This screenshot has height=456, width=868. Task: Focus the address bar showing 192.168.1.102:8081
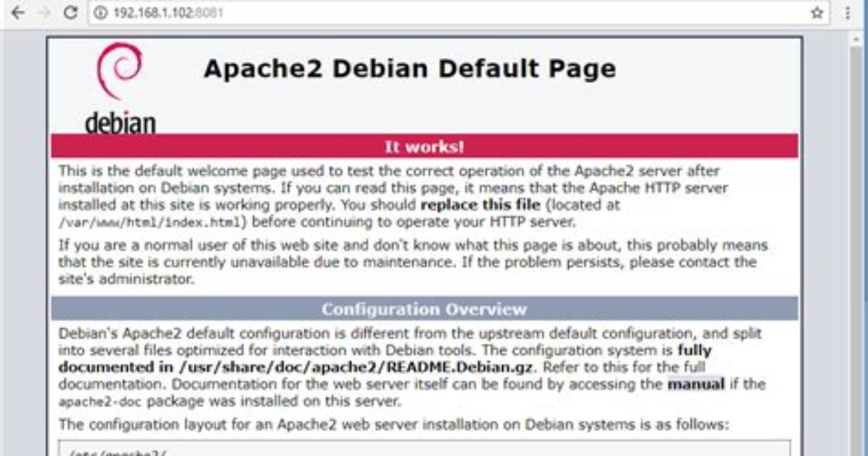click(459, 13)
